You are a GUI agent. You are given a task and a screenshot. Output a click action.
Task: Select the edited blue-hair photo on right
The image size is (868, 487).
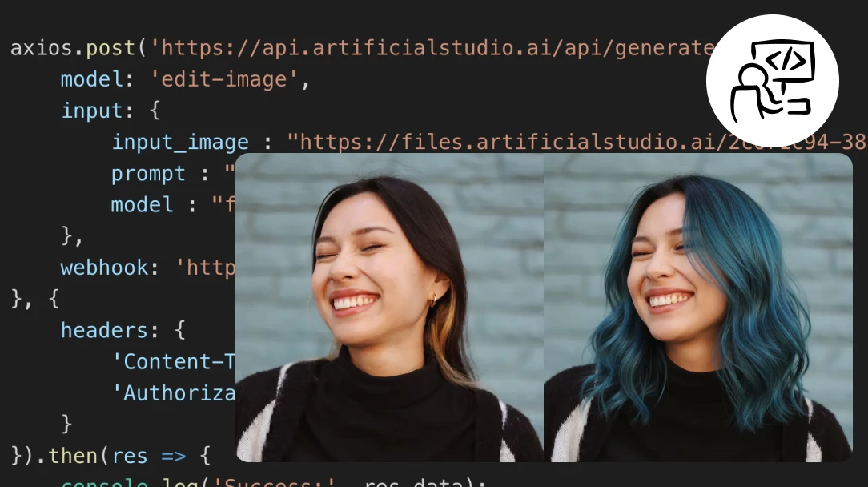point(697,308)
